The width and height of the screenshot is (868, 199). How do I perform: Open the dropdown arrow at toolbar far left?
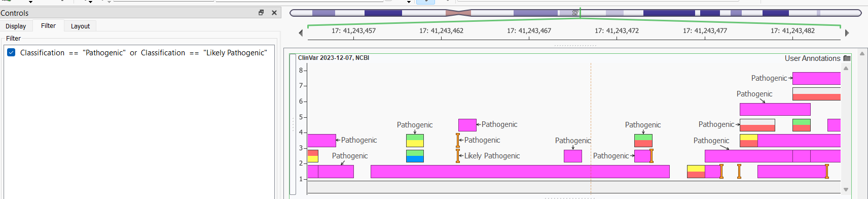(30, 2)
